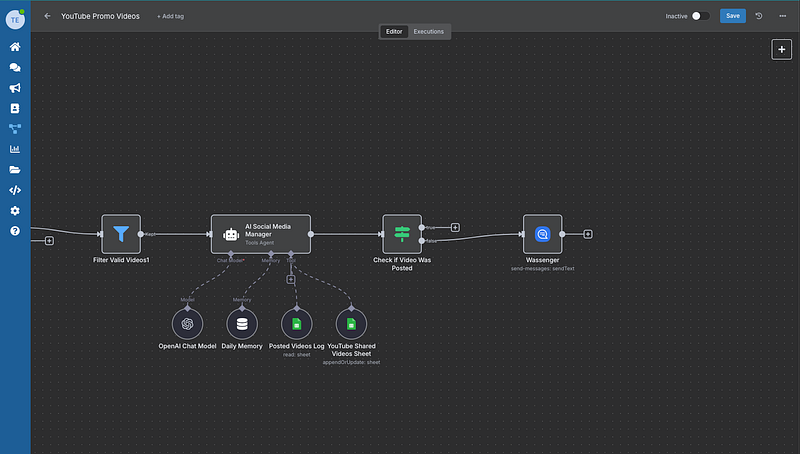
Task: Click the OpenAI Chat Model node
Action: coord(187,323)
